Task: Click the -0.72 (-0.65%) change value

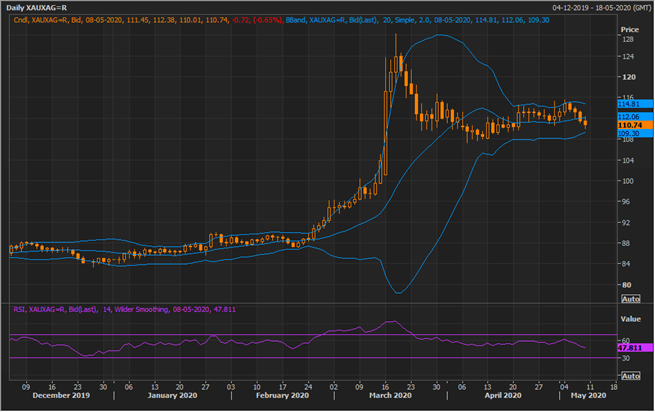Action: pos(257,20)
